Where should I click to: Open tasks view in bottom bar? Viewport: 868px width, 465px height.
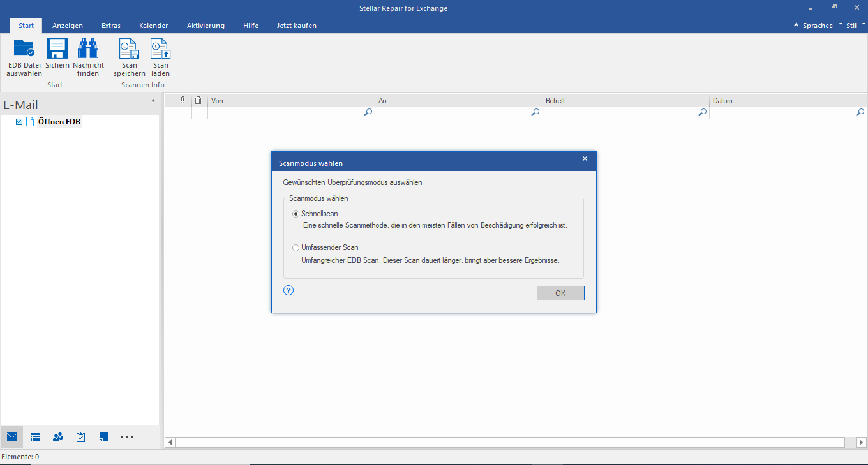81,437
